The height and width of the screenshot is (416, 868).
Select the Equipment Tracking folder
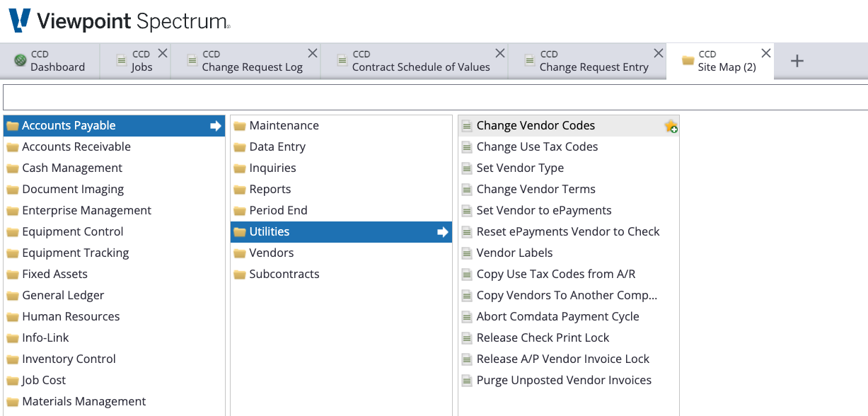coord(115,253)
